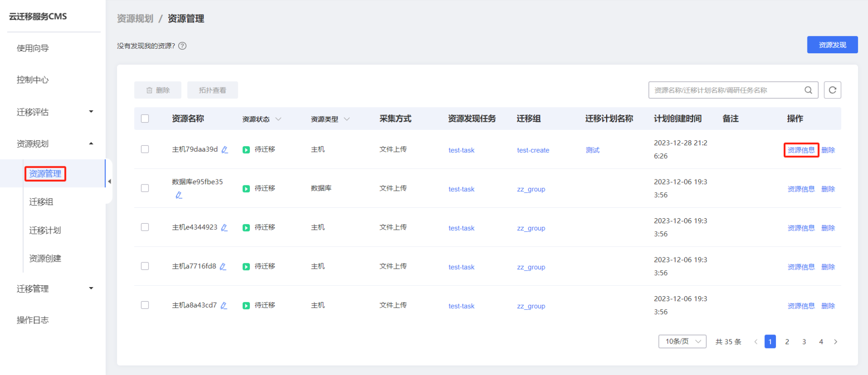Edit name of 主机a7716fd8 via pencil icon
The height and width of the screenshot is (375, 868).
tap(223, 267)
